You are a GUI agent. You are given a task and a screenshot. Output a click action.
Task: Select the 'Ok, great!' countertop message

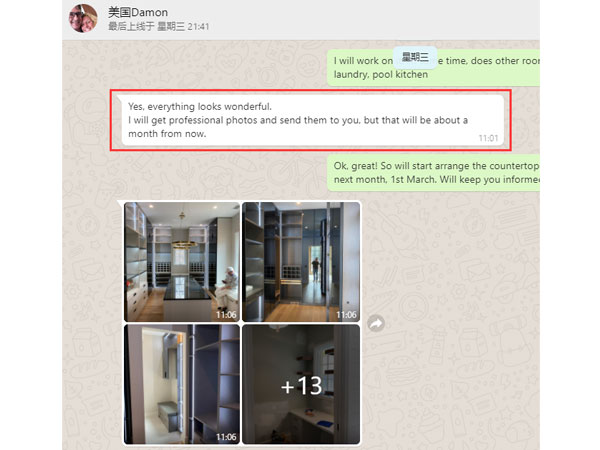tap(433, 173)
